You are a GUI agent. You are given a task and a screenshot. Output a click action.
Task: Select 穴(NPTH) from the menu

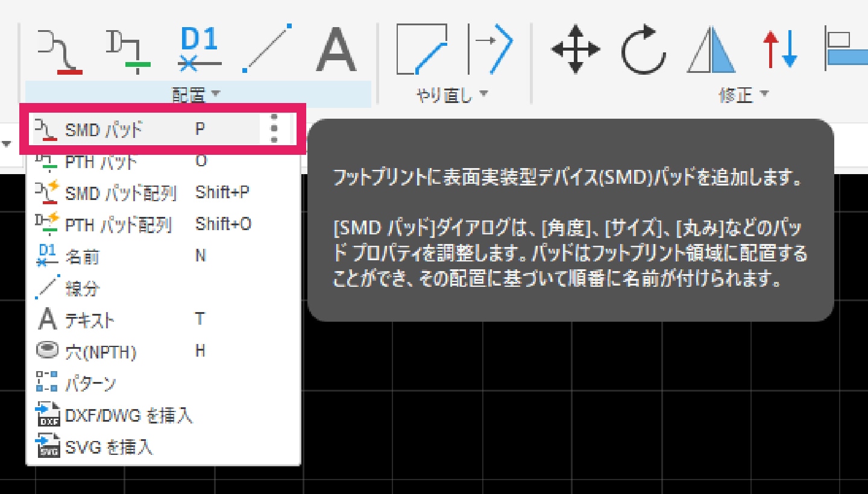tap(100, 352)
